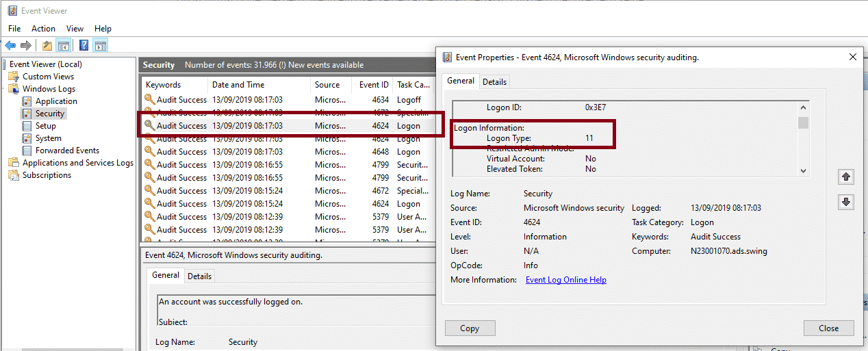Screen dimensions: 868x351
Task: Toggle the Show/Hide Action Pane icon
Action: coord(101,46)
